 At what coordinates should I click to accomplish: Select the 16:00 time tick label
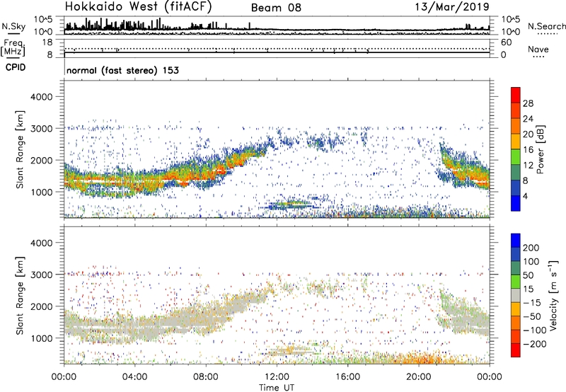347,377
